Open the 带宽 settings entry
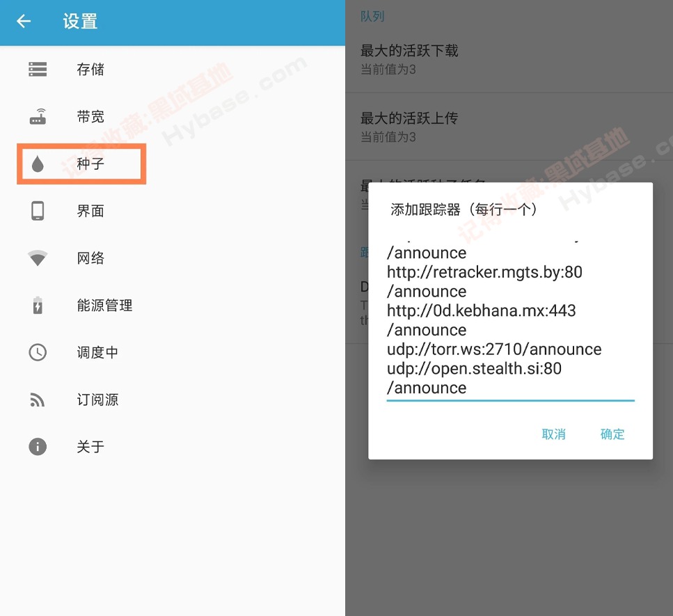The width and height of the screenshot is (673, 616). pyautogui.click(x=90, y=116)
